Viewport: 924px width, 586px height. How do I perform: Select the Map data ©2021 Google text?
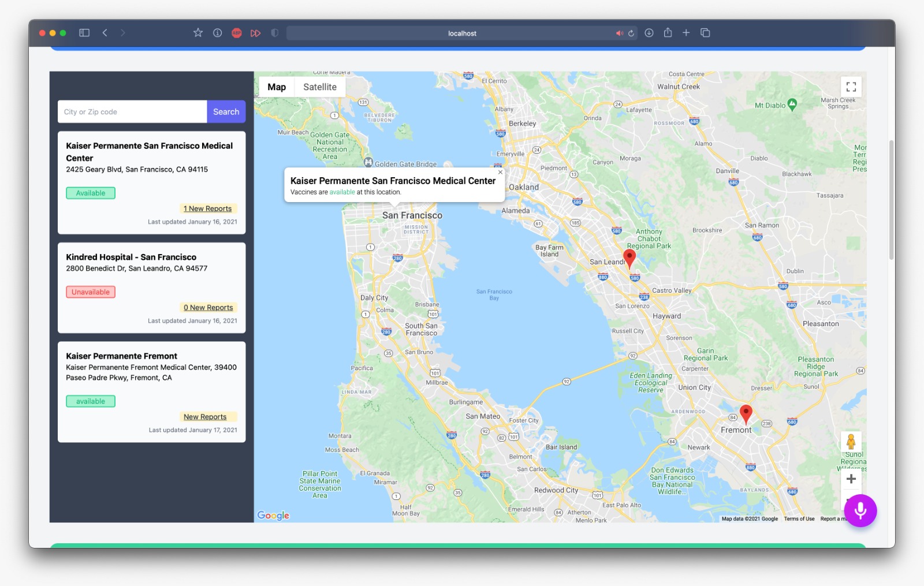pos(750,519)
